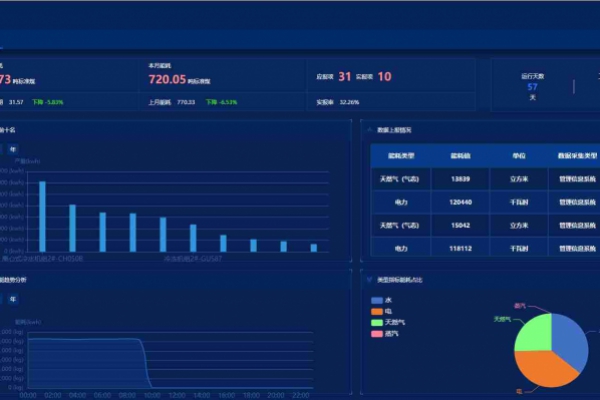The height and width of the screenshot is (400, 600).
Task: Click the 运行天数 57 statistic
Action: (532, 87)
